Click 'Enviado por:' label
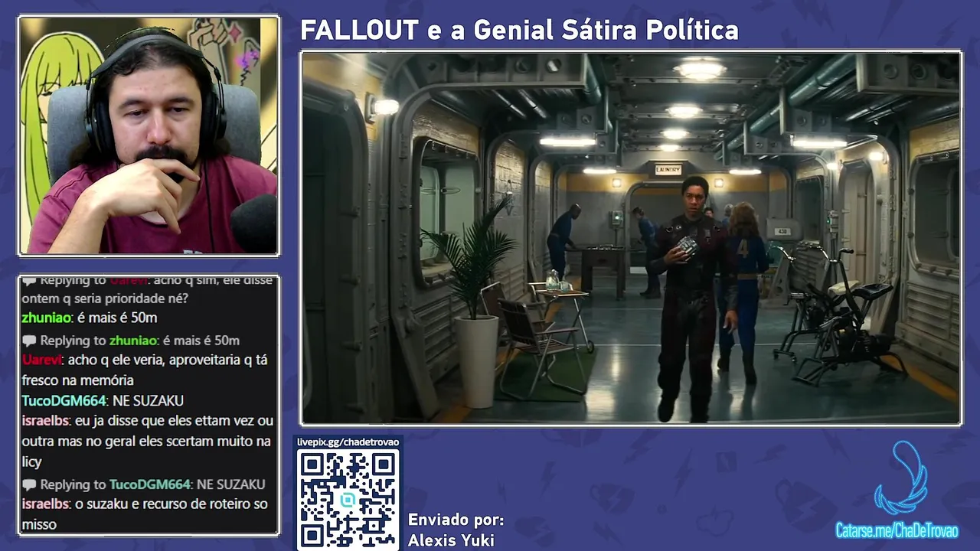This screenshot has height=551, width=980. click(x=456, y=520)
